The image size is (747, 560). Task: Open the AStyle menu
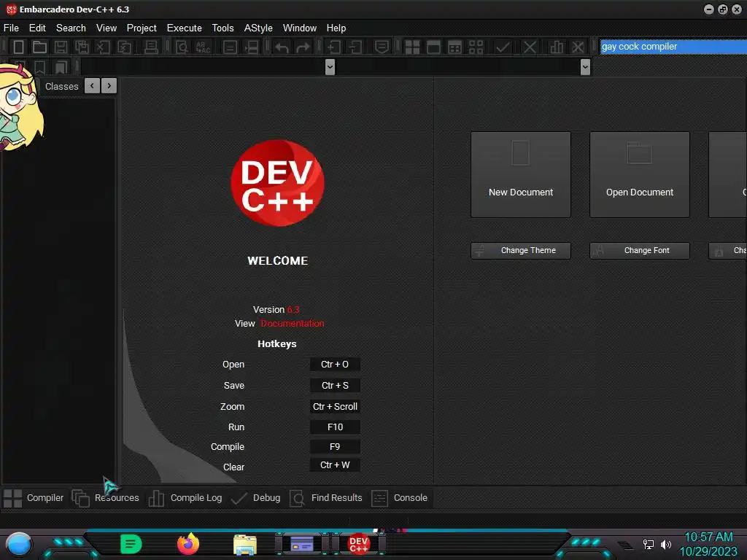(x=258, y=28)
